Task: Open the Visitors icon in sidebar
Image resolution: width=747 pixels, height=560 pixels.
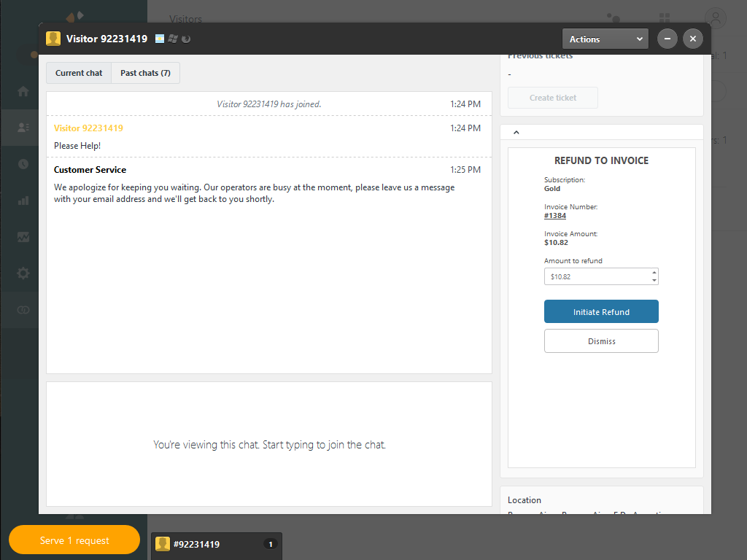Action: point(23,128)
